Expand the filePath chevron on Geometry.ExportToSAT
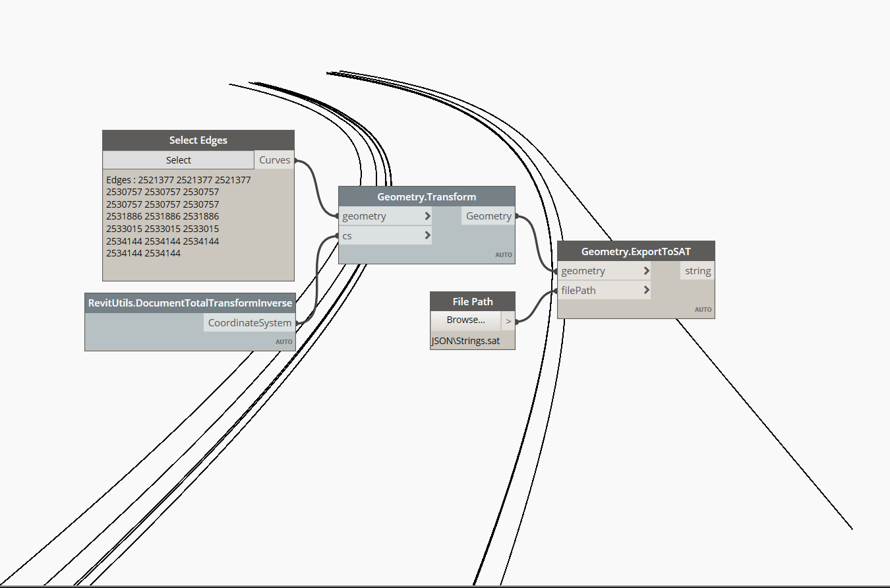890x588 pixels. pyautogui.click(x=647, y=290)
